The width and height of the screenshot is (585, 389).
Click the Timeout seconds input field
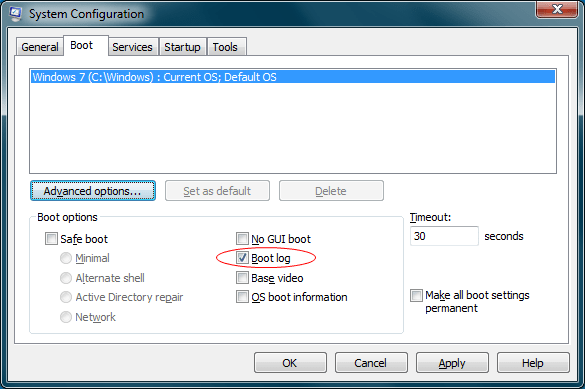tap(444, 236)
